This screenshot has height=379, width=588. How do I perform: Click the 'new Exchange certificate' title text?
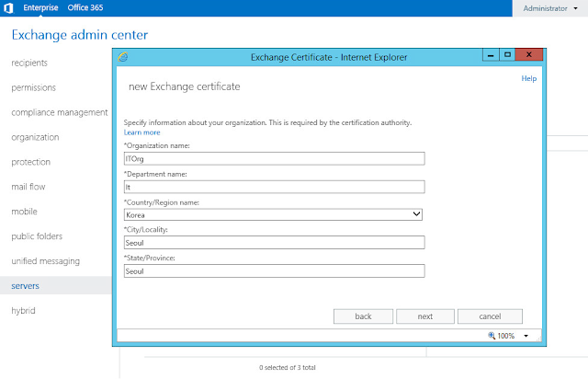[x=184, y=86]
